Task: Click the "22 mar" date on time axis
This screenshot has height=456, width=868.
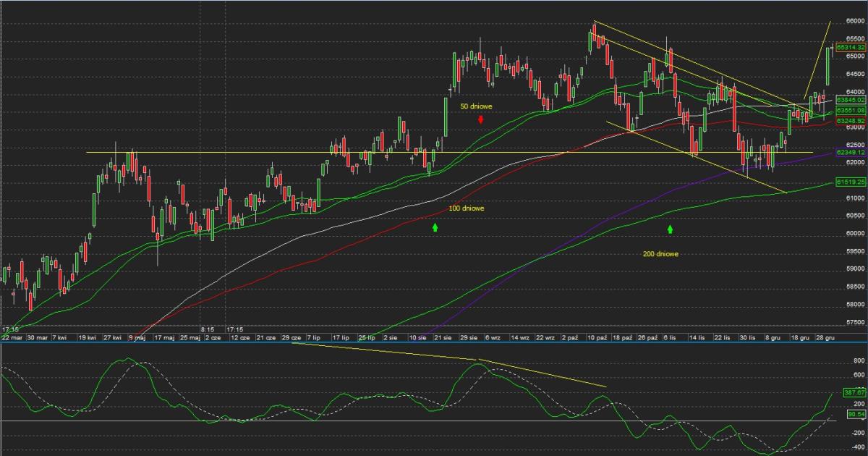Action: 14,337
